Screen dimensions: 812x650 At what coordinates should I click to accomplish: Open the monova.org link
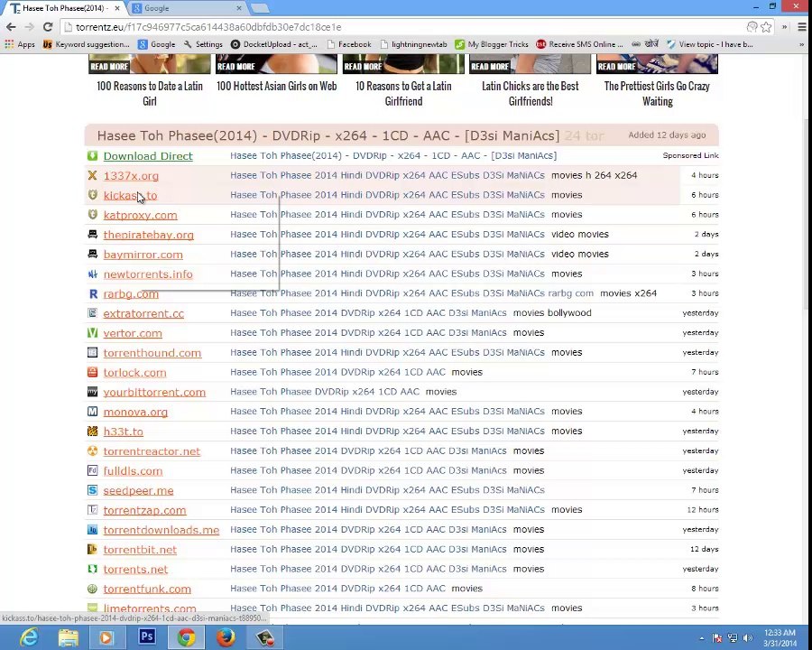pos(135,412)
